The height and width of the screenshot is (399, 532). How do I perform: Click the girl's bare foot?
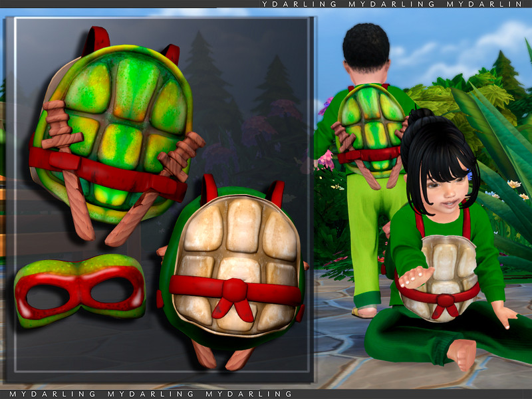coord(464,354)
